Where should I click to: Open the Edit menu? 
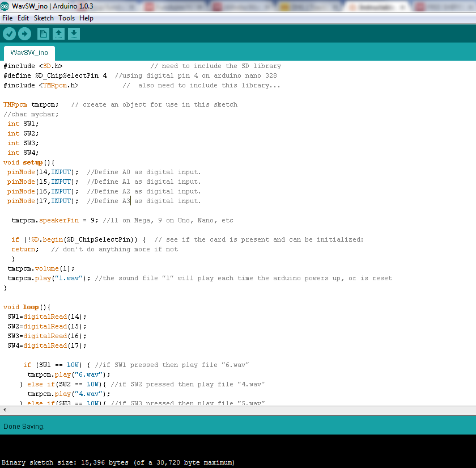23,18
